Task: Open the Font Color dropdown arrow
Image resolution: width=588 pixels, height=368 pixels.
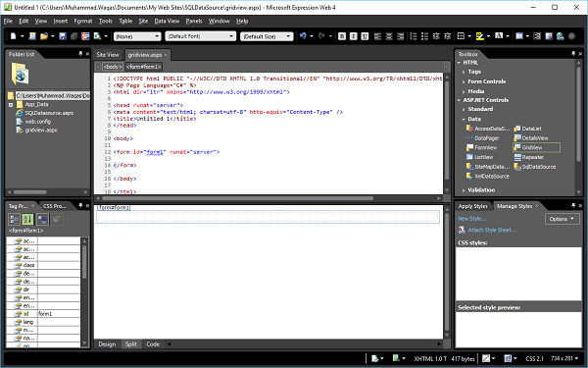Action: 508,36
